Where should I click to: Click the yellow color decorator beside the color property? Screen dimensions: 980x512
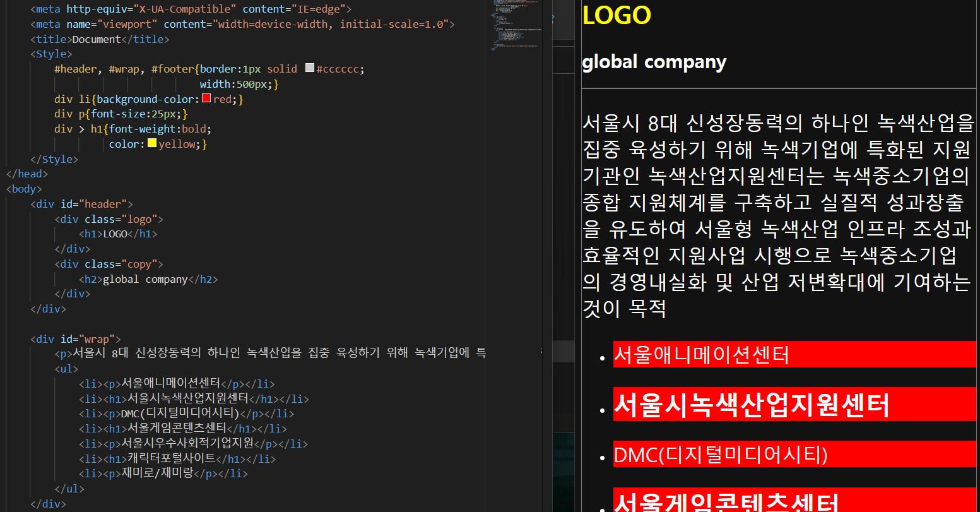151,143
